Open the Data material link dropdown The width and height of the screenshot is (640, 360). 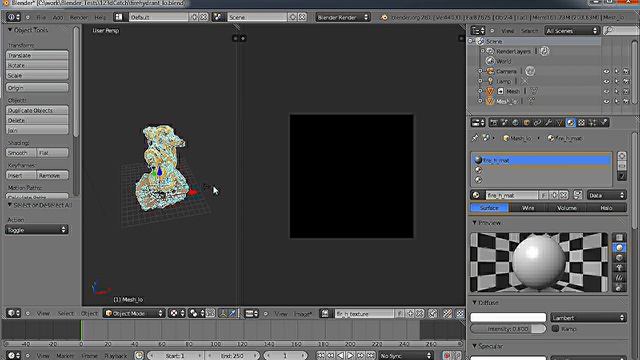coord(607,195)
